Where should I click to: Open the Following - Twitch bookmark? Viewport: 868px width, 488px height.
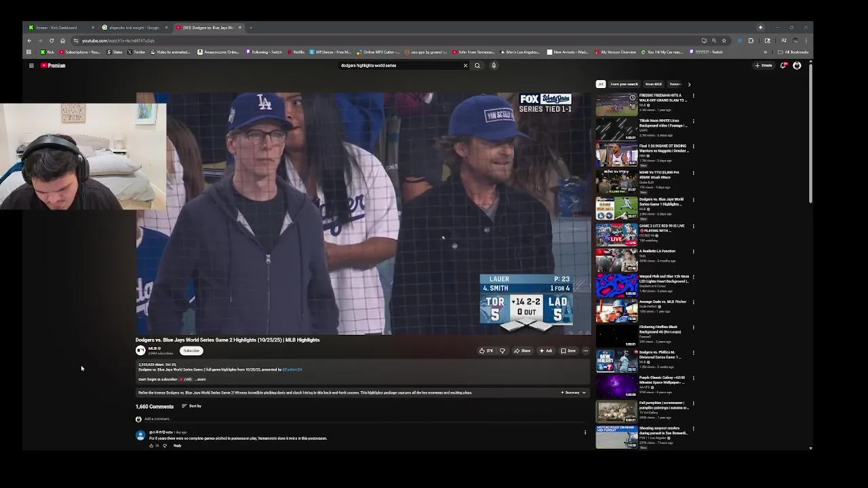click(x=264, y=52)
